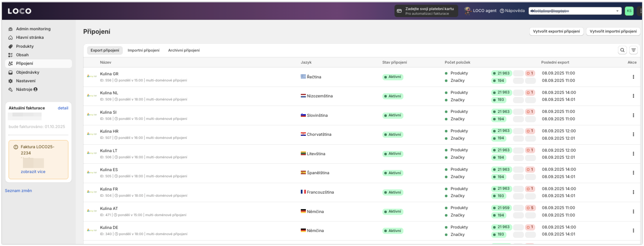Open actions menu for Kulina SI
Image resolution: width=644 pixels, height=246 pixels.
(633, 115)
